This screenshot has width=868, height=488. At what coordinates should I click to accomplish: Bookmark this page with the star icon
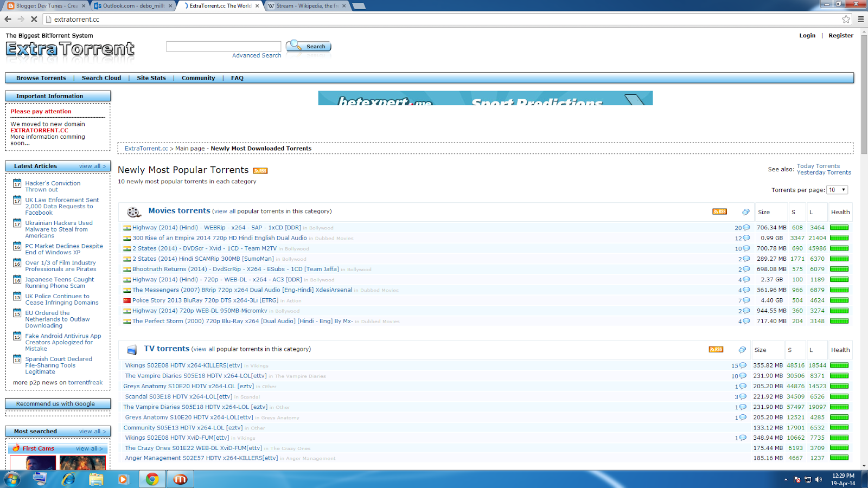[846, 19]
